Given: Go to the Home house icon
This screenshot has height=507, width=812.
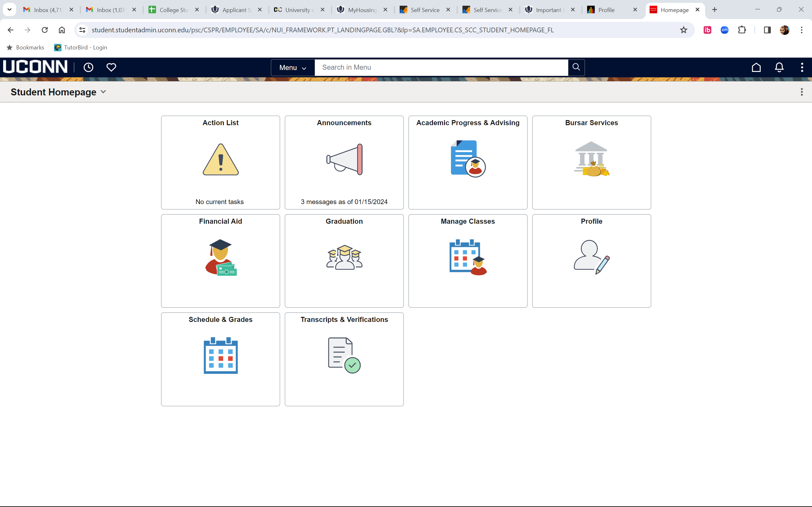Looking at the screenshot, I should pos(756,67).
